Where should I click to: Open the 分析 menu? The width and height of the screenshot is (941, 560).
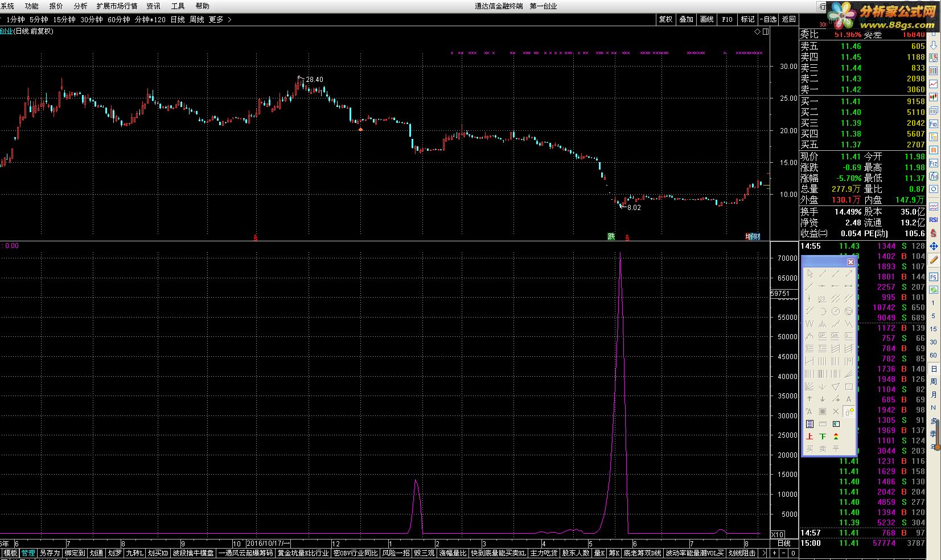(80, 6)
